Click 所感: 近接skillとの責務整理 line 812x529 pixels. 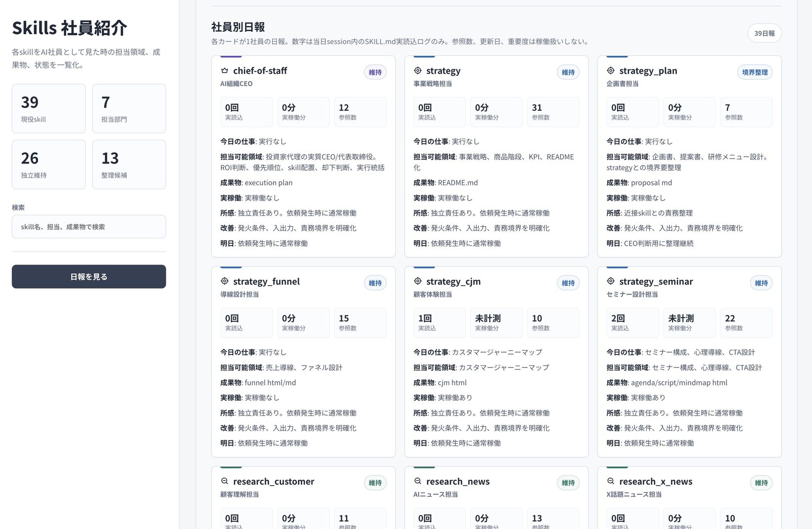(650, 213)
